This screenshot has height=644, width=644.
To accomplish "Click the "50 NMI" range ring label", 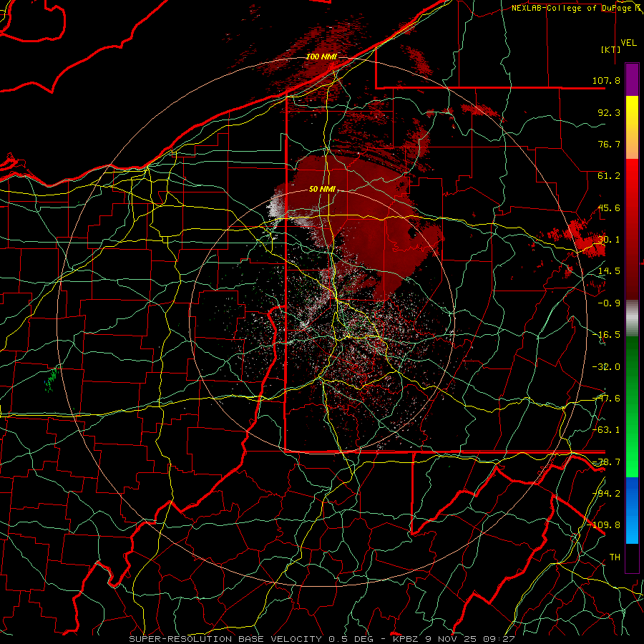I will (322, 190).
